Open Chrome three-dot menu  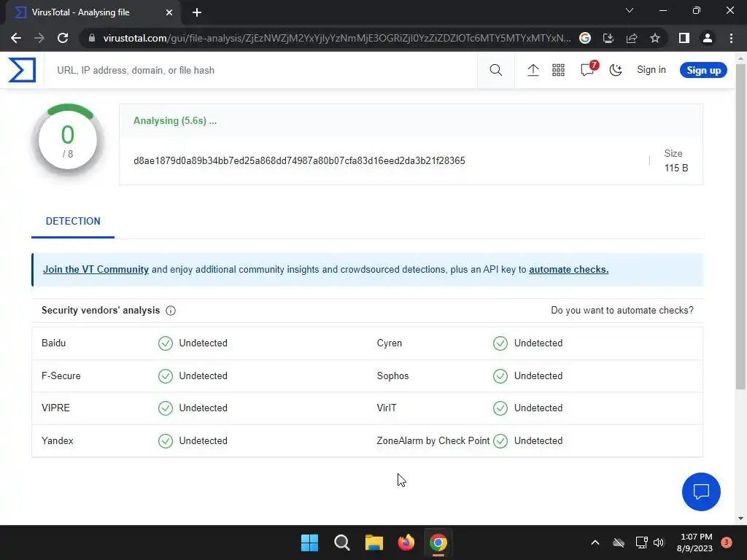pos(731,38)
